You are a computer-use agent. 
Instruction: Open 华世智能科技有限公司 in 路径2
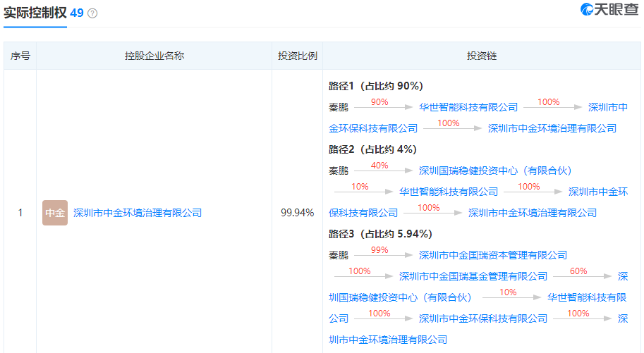pos(449,192)
